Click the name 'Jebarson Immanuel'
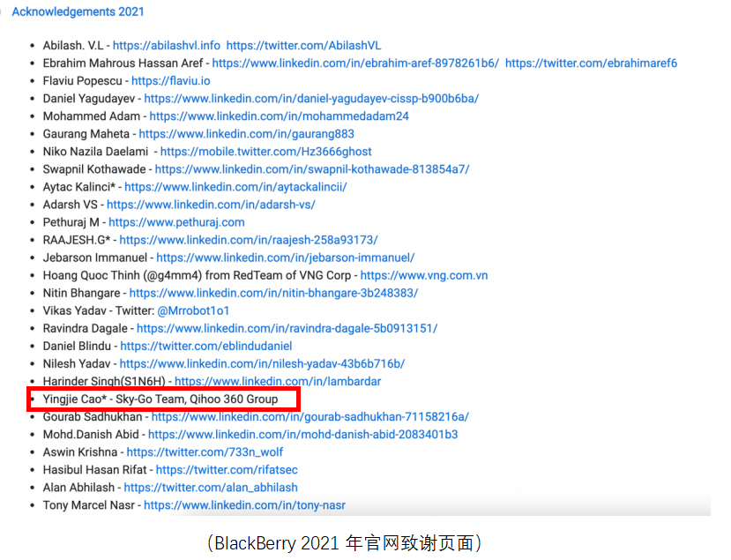Viewport: 731px width, 560px height. pos(95,258)
